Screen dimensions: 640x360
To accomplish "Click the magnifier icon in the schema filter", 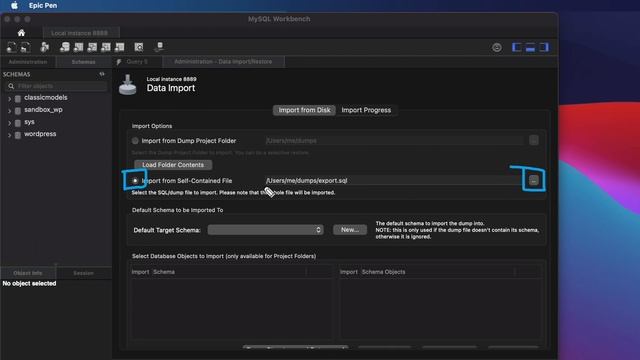I will (x=11, y=86).
